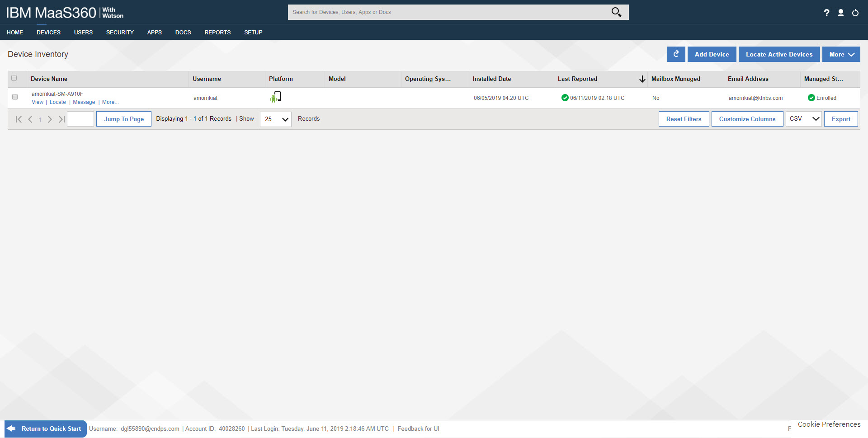The image size is (868, 438).
Task: Open the help question mark icon
Action: pos(826,13)
